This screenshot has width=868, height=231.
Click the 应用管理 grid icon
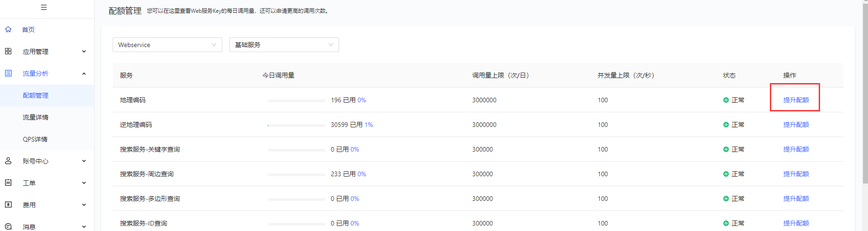pyautogui.click(x=8, y=52)
